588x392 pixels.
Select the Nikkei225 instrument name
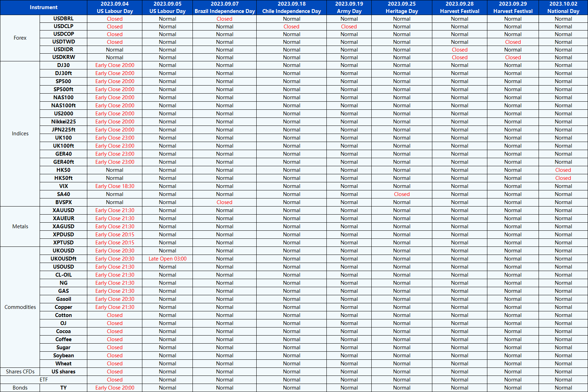coord(63,122)
